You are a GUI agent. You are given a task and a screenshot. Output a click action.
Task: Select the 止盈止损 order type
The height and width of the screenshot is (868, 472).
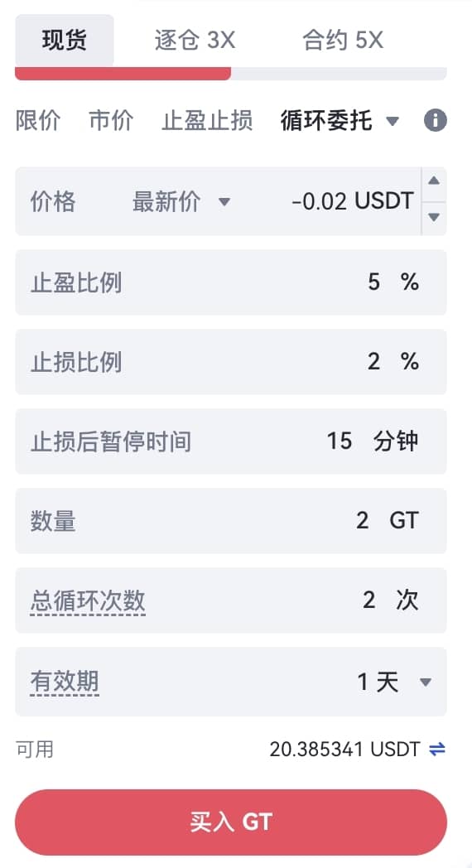(x=208, y=120)
